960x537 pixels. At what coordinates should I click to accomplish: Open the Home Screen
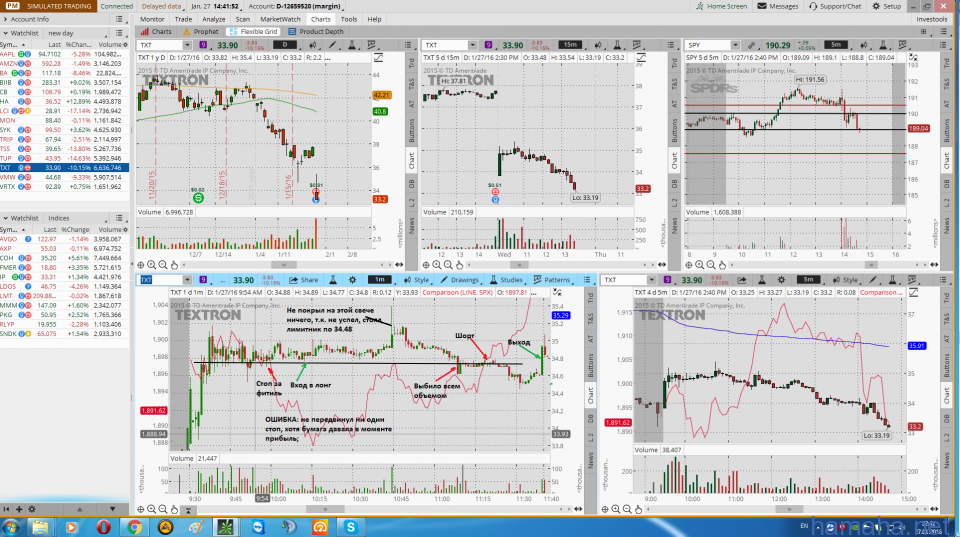721,6
